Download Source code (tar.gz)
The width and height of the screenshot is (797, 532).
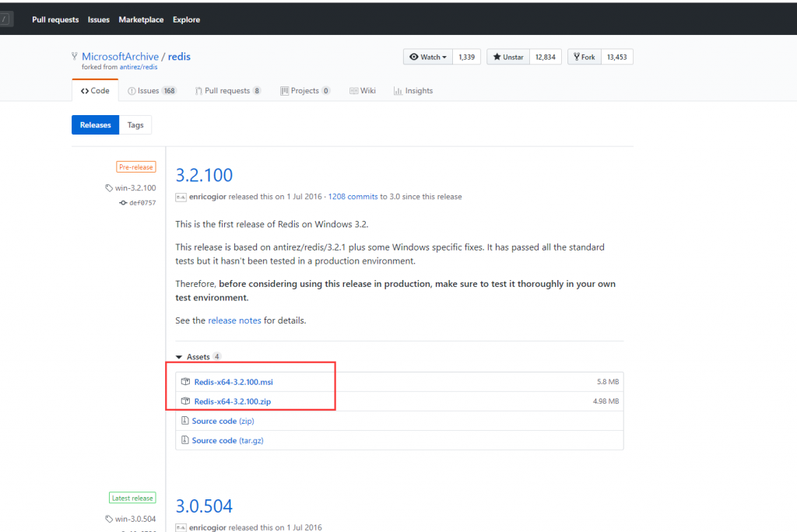(227, 440)
